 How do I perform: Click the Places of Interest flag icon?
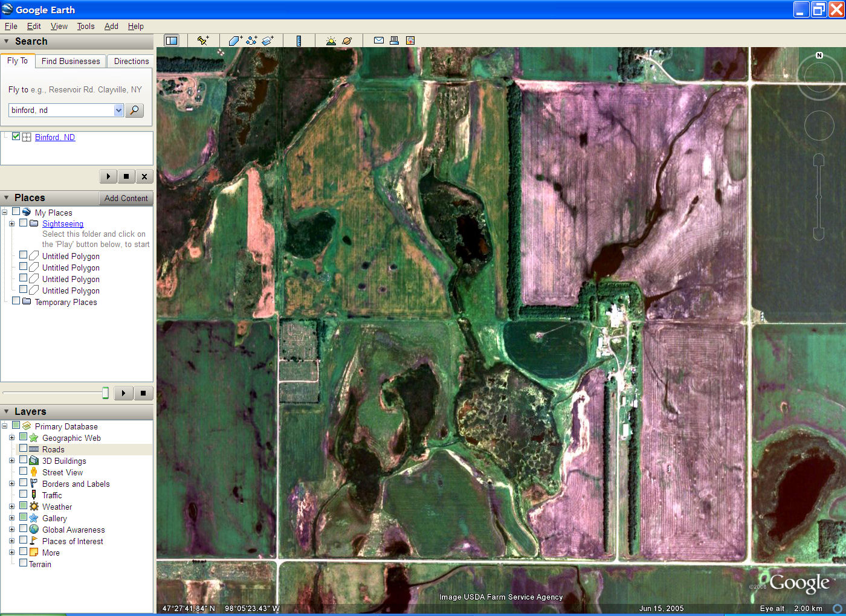click(34, 541)
